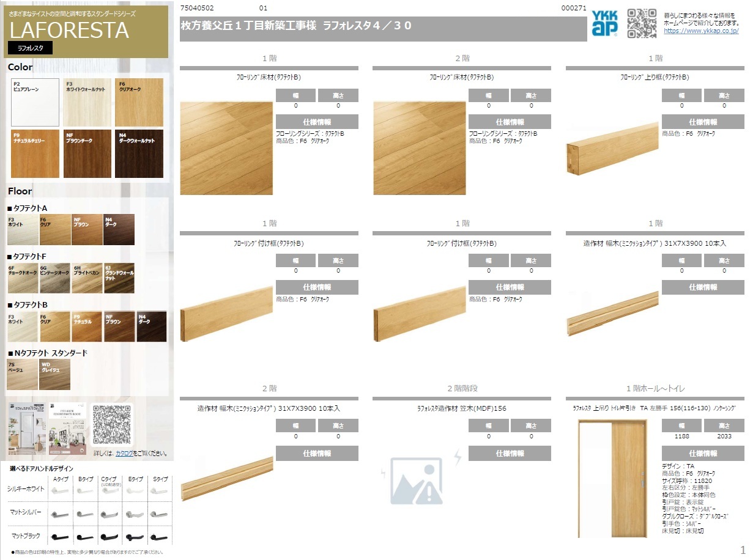Click the Silky White A-type door handle
Screen dimensions: 753x560
[x=60, y=491]
